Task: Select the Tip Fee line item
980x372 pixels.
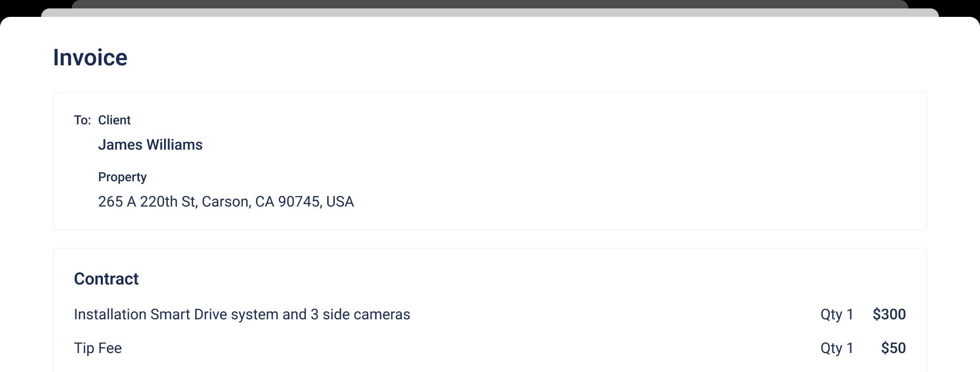Action: pos(98,348)
